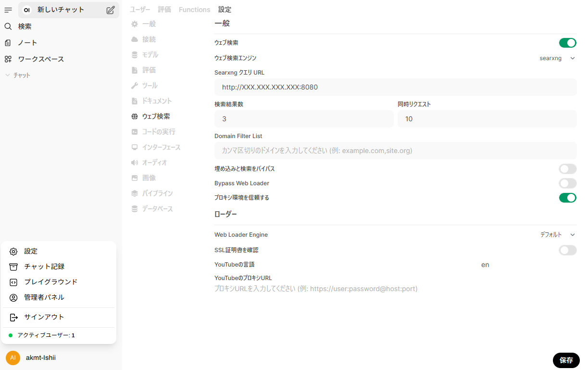Click the workspace grid icon
The width and height of the screenshot is (588, 370).
8,59
